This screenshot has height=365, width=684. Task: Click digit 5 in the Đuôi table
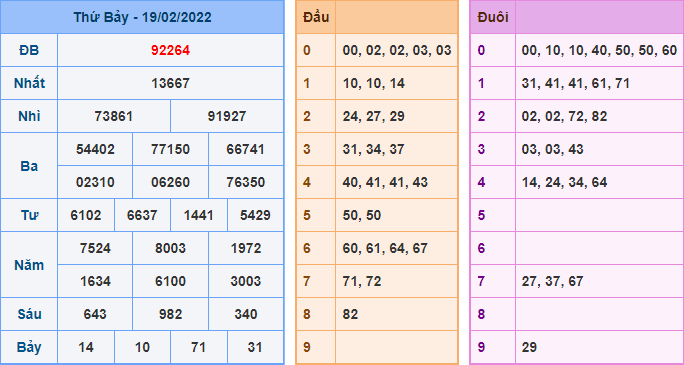point(481,215)
